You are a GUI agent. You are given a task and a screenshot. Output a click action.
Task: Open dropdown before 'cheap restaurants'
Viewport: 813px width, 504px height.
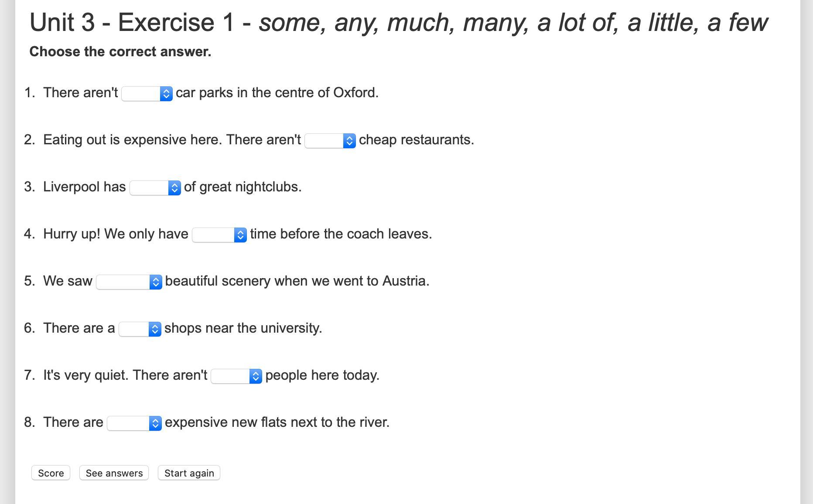pos(330,140)
